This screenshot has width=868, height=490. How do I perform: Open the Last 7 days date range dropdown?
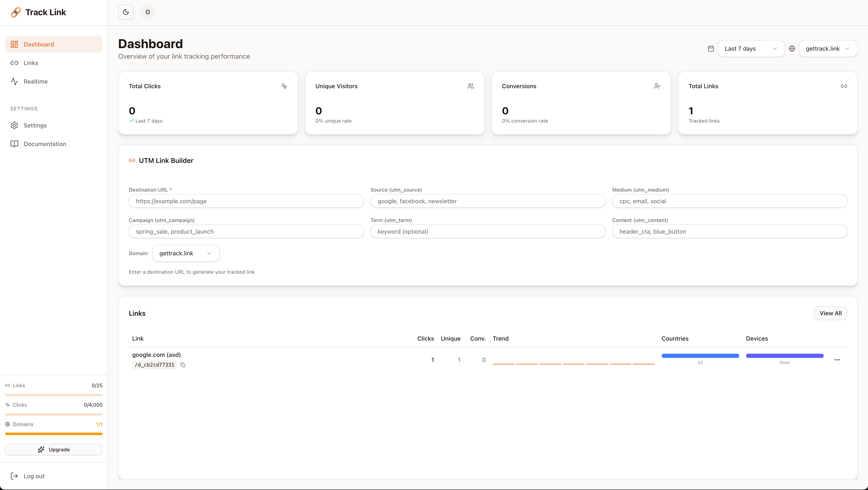(751, 49)
